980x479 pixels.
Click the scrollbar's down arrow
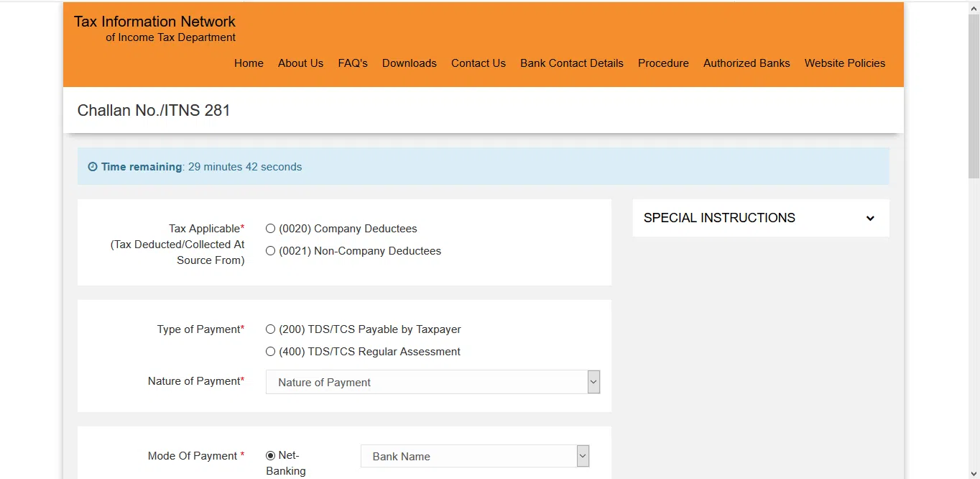(x=974, y=473)
